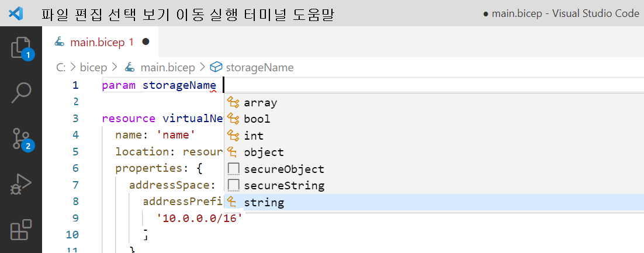644x253 pixels.
Task: Choose bool from the suggestion list
Action: [x=434, y=119]
